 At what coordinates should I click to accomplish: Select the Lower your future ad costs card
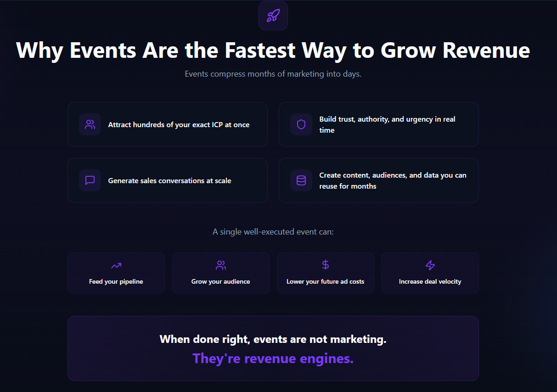click(325, 273)
